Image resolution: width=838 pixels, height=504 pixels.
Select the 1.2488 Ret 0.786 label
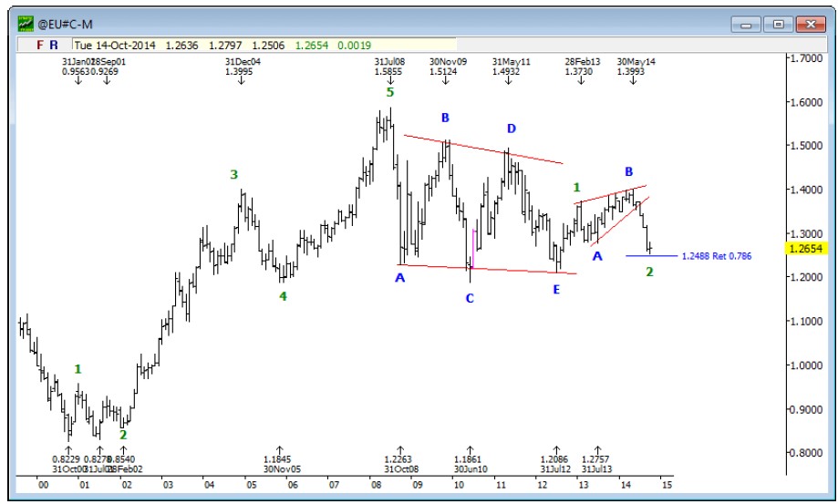(716, 256)
